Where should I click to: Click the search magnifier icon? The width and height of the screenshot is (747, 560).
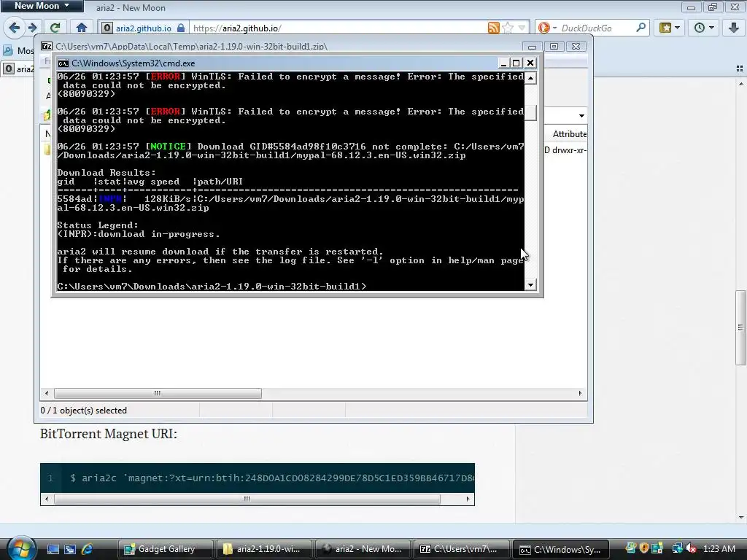pos(640,28)
